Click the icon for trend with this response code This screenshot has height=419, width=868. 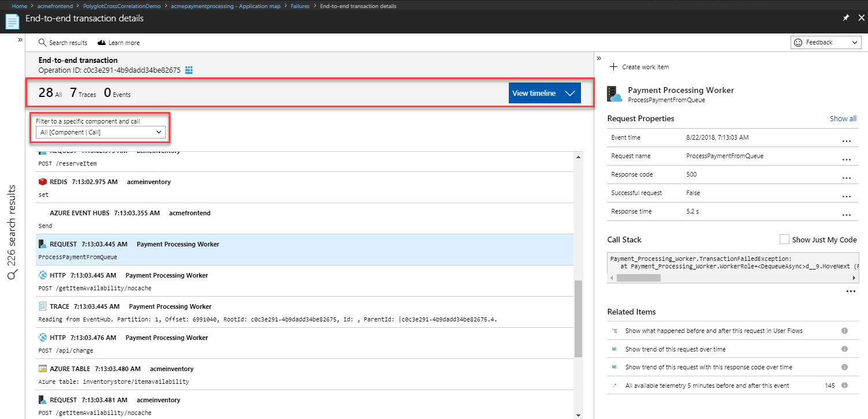(614, 368)
